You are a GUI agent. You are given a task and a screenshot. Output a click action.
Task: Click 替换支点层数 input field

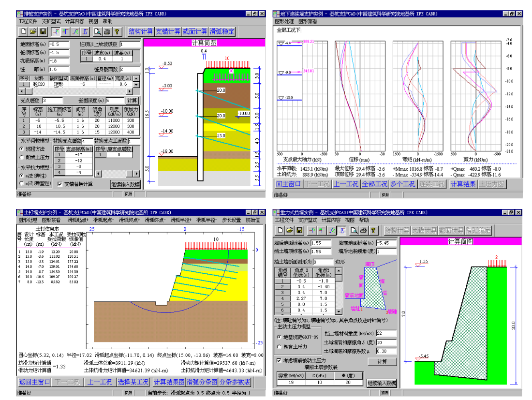tap(87, 141)
